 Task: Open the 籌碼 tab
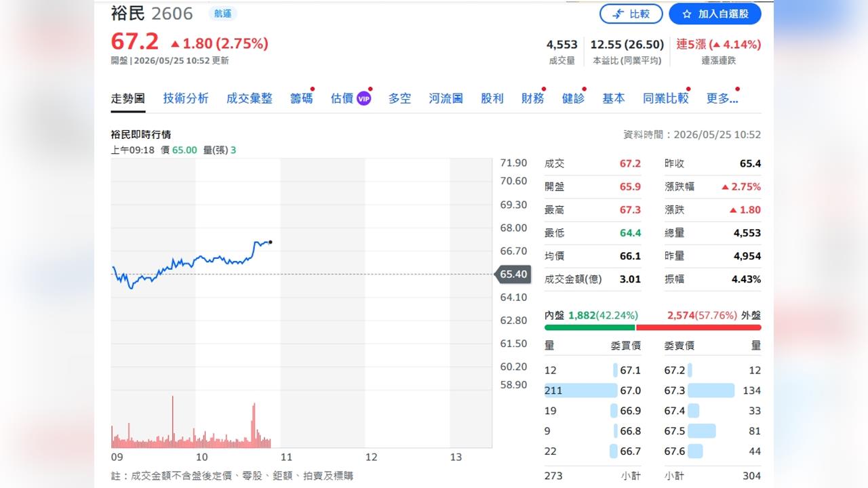pos(302,98)
